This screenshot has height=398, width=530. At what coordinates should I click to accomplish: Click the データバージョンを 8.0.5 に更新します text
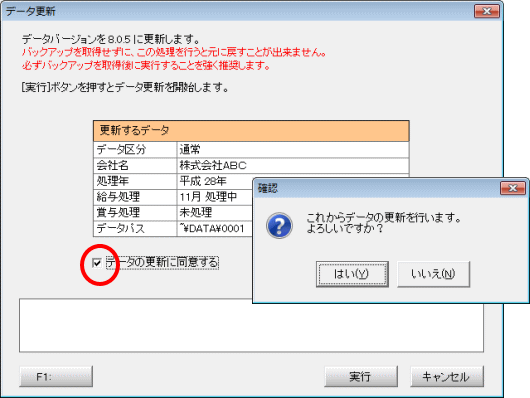[112, 40]
